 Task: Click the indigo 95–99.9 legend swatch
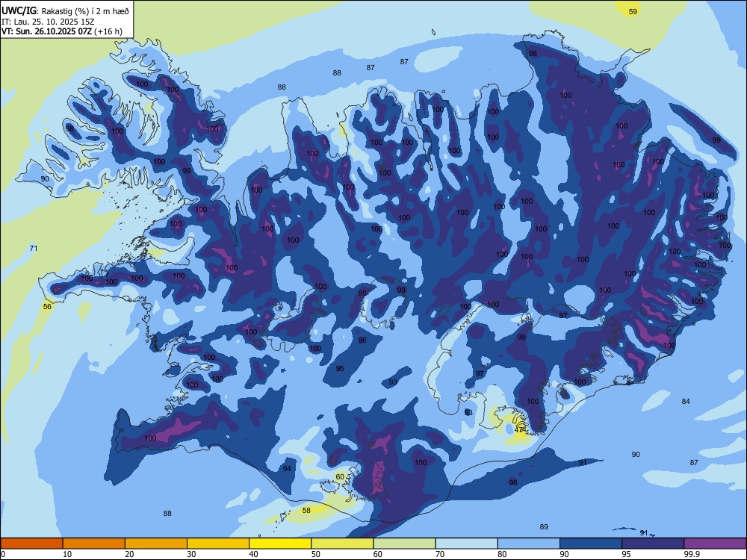(653, 544)
